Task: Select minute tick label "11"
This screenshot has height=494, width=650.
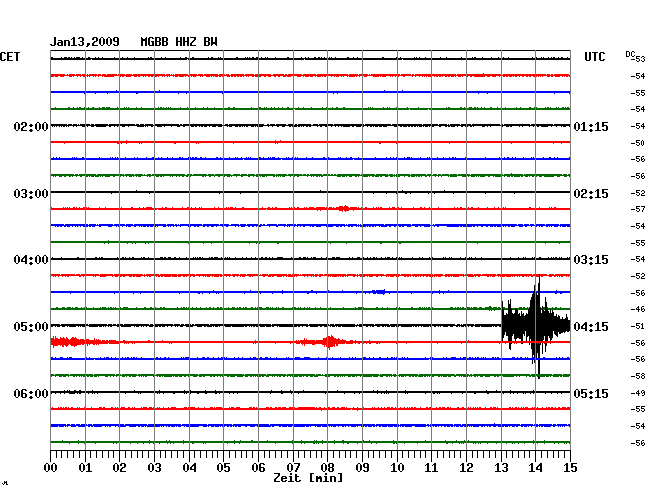Action: 431,468
